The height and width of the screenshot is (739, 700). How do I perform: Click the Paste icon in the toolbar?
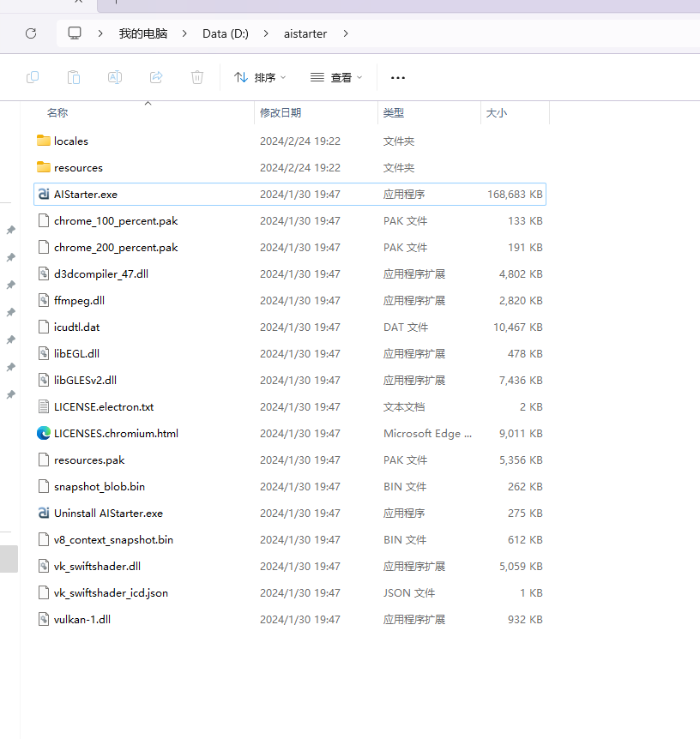point(74,77)
